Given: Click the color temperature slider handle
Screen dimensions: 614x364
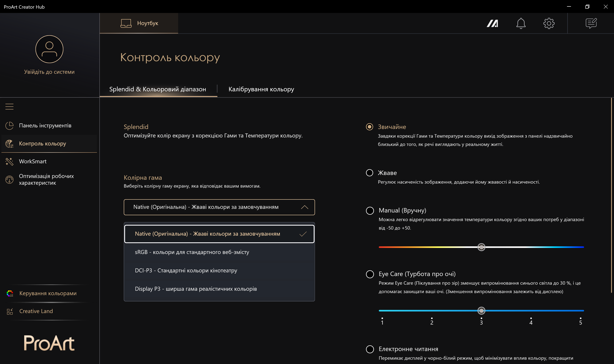Looking at the screenshot, I should [481, 247].
